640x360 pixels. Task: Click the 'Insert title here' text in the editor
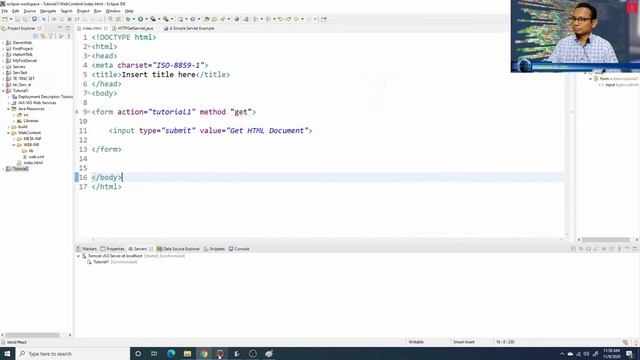point(158,75)
